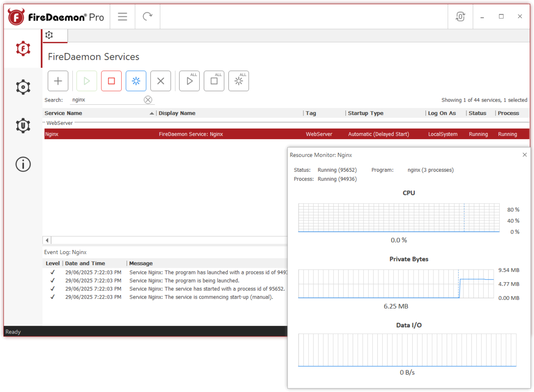Click FireDaemon Service: Nginx display name
The height and width of the screenshot is (392, 534).
pos(191,134)
